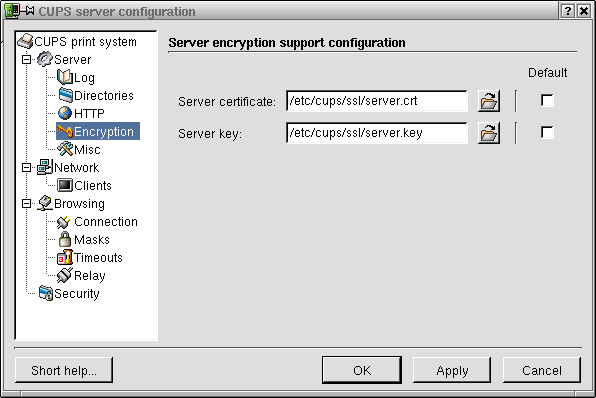596x398 pixels.
Task: Open Misc tools icon in tree
Action: (x=65, y=149)
